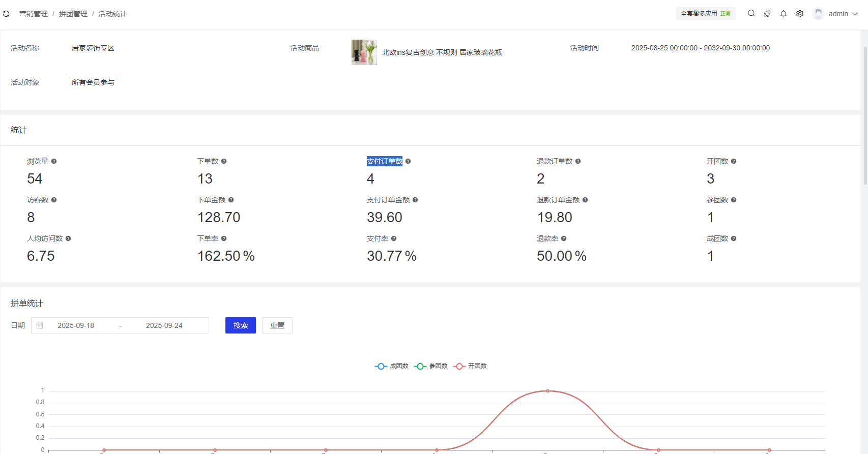Screen dimensions: 868x454
Task: Click the refresh icon in top-left corner
Action: (6, 14)
